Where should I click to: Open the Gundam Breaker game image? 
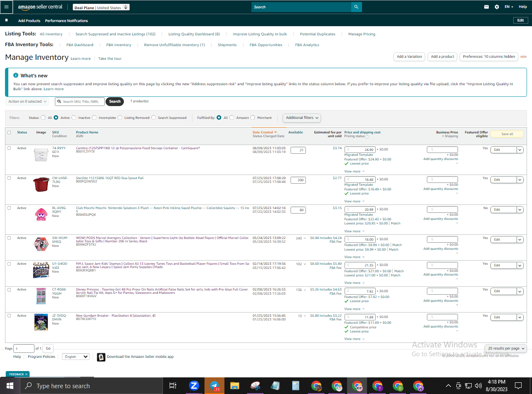[x=41, y=322]
